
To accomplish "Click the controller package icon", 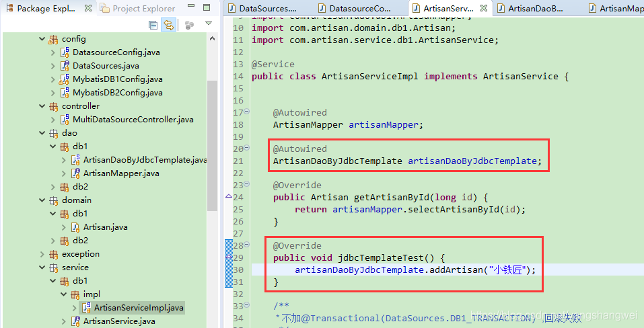I will [x=54, y=106].
